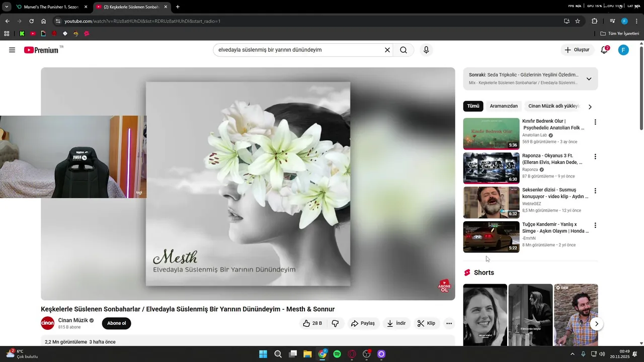Open browser extensions puzzle icon
This screenshot has height=362, width=644.
(x=595, y=21)
